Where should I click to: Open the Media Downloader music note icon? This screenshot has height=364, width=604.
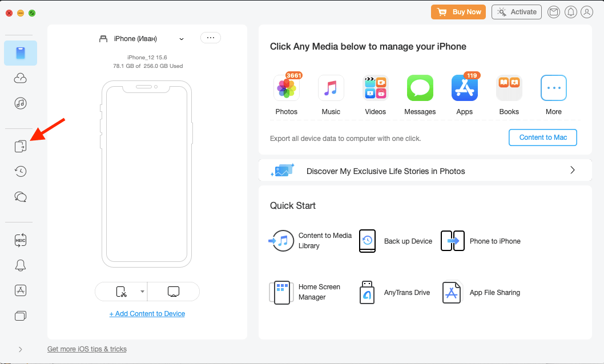[x=20, y=103]
